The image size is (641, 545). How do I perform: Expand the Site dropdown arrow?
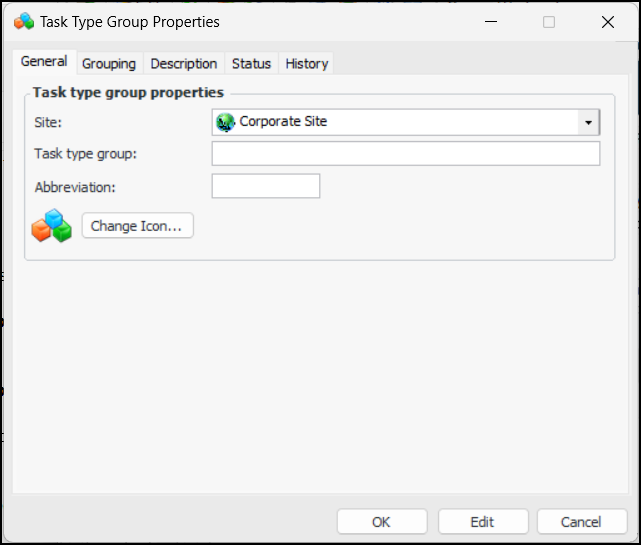pos(588,122)
